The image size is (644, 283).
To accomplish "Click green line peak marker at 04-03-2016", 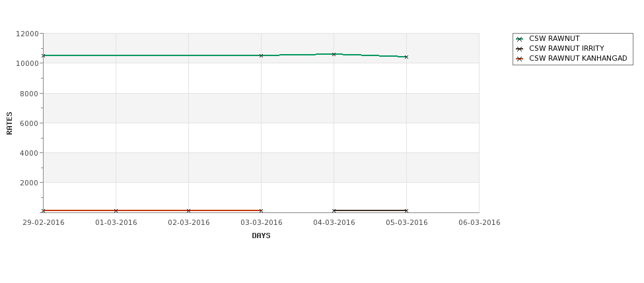I will (x=334, y=54).
